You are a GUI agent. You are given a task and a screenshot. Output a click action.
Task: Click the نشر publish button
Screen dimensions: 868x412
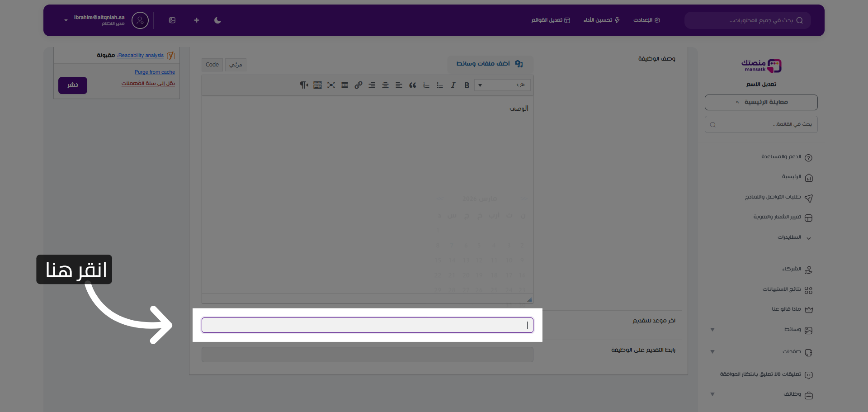coord(73,85)
